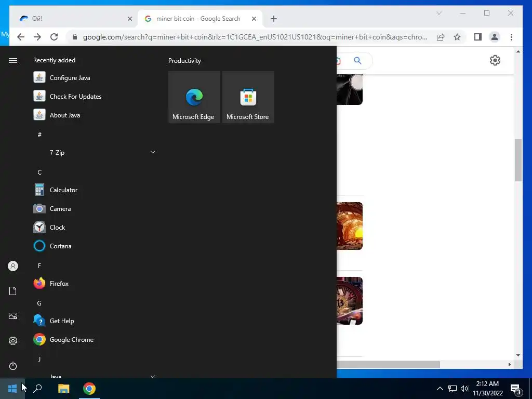Close the 'Ой!' tab

coord(129,19)
